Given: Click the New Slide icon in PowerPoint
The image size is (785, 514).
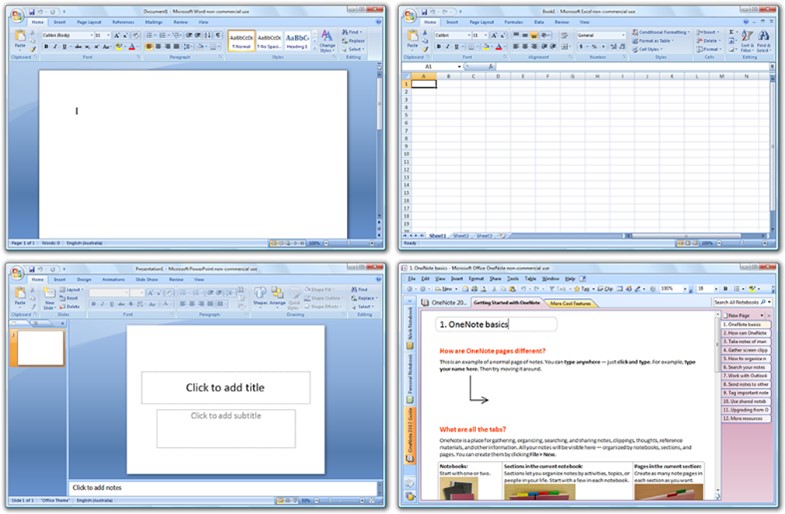Looking at the screenshot, I should (x=48, y=296).
